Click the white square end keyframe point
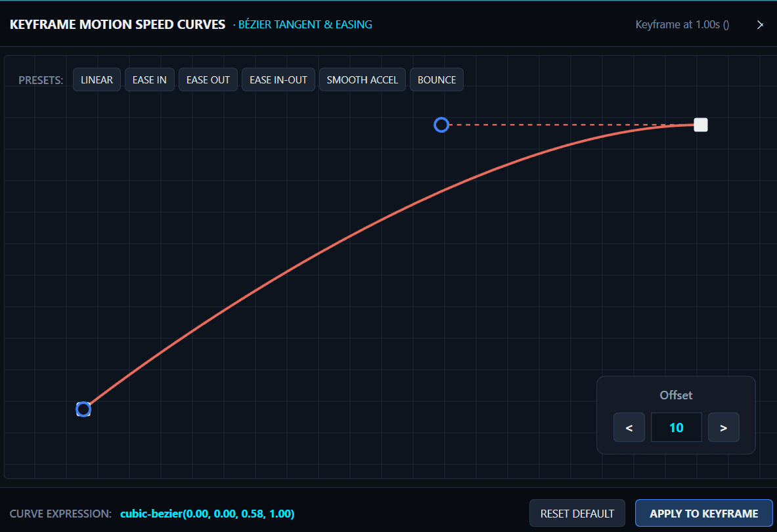Viewport: 777px width, 532px height. pos(701,125)
